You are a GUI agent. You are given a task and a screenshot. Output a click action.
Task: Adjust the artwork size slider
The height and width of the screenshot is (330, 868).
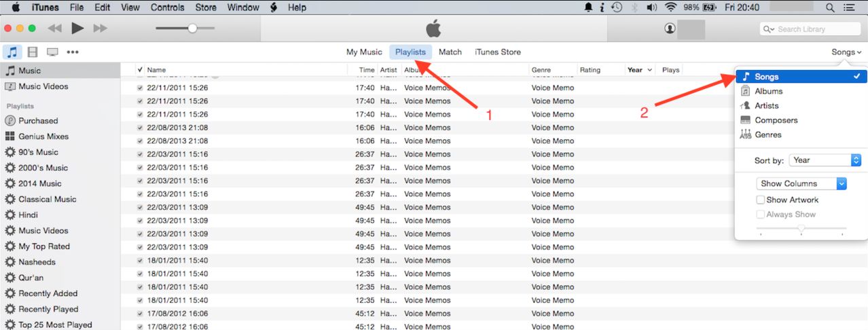pyautogui.click(x=801, y=229)
